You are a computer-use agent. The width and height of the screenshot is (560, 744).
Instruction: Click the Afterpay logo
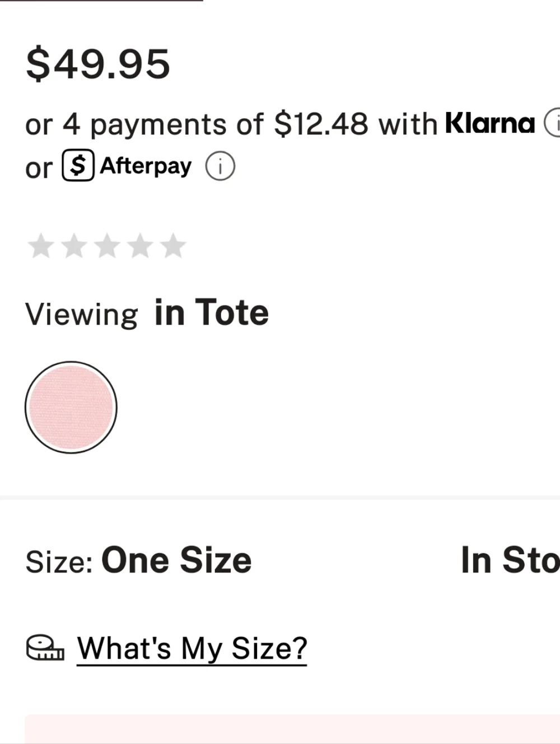tap(127, 166)
